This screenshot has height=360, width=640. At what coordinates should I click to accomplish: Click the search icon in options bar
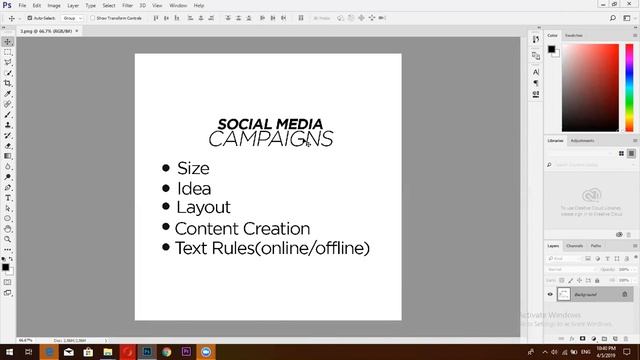(x=613, y=18)
